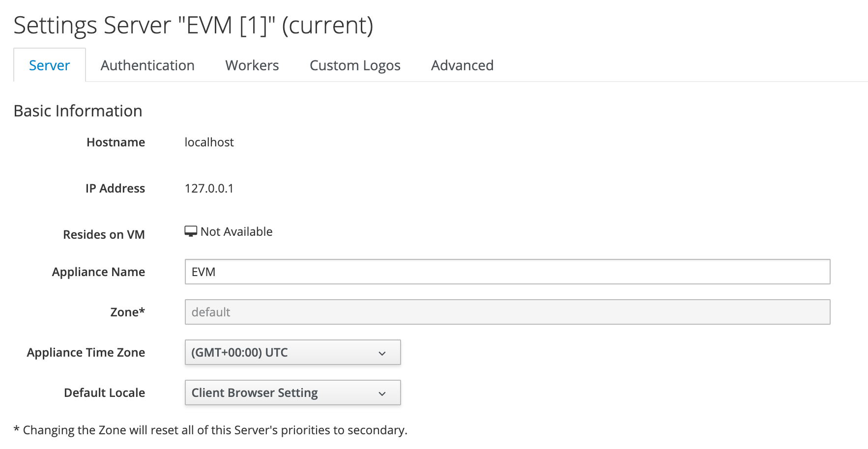This screenshot has width=868, height=449.
Task: Go to the Custom Logos tab
Action: click(355, 65)
